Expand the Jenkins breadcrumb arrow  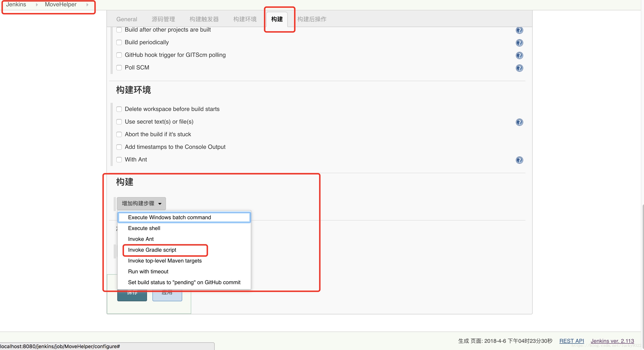click(37, 5)
